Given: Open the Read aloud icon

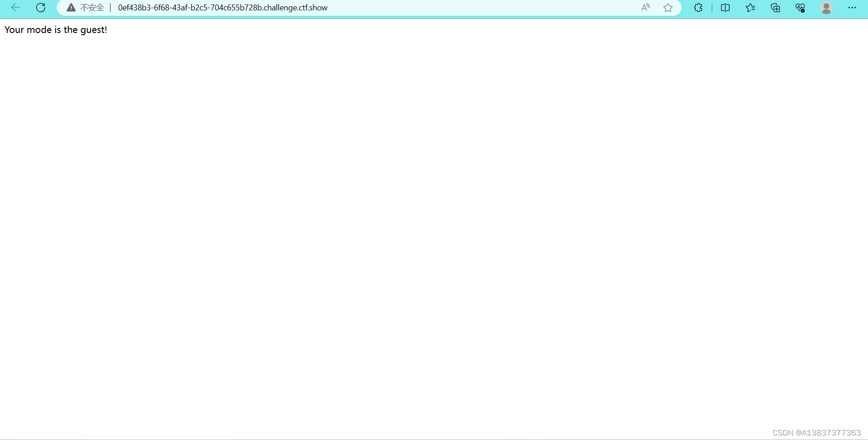Looking at the screenshot, I should tap(646, 8).
